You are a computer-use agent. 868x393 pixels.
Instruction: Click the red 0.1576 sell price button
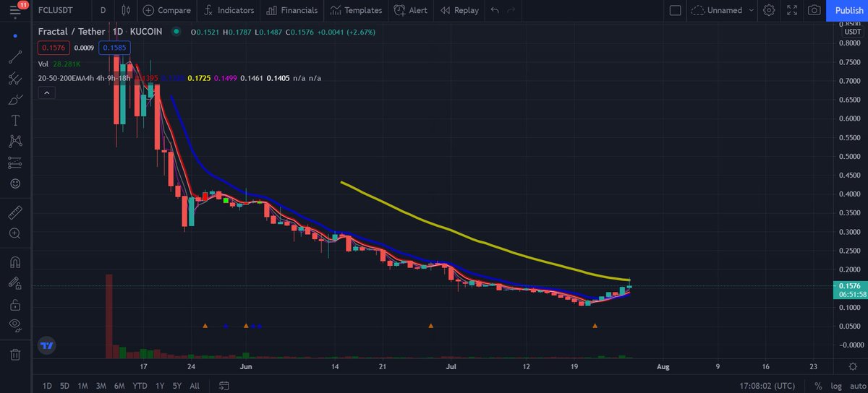pyautogui.click(x=54, y=48)
